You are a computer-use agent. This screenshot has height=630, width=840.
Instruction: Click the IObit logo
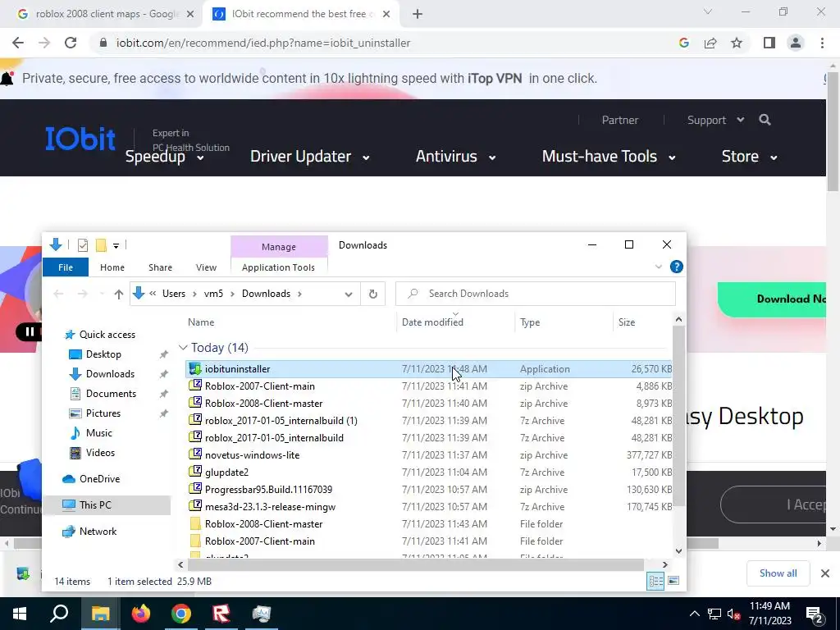[80, 139]
